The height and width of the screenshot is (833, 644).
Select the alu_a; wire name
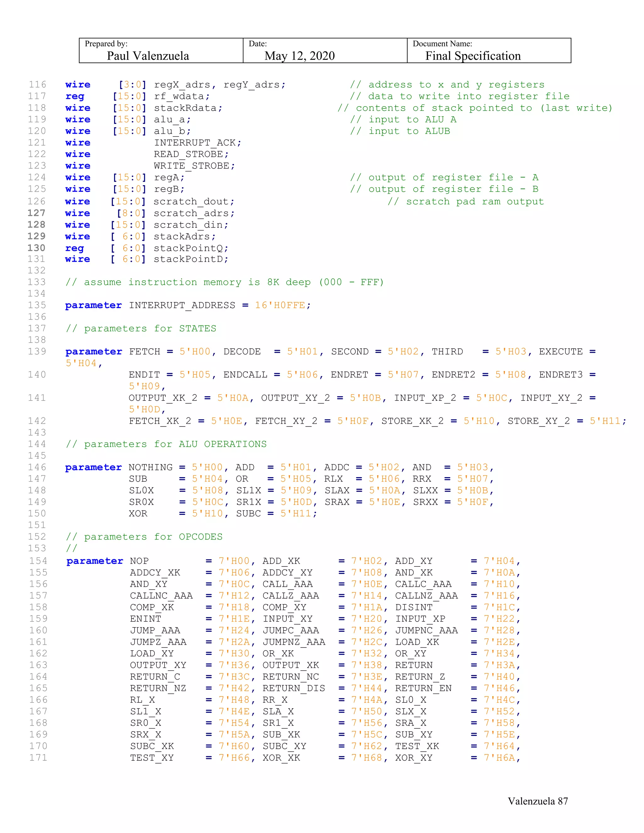(172, 119)
